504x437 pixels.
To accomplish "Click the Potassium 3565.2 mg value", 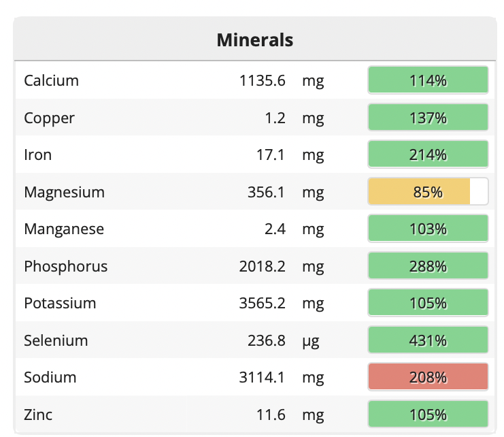I will [262, 303].
